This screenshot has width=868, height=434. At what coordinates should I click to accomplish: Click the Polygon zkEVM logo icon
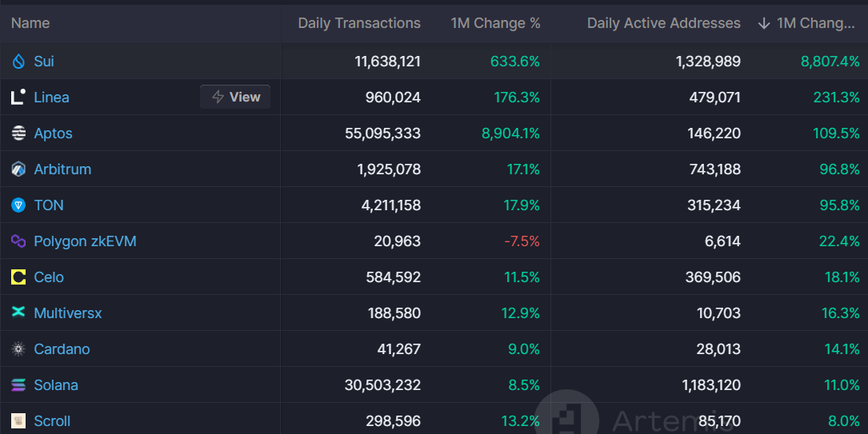click(18, 241)
